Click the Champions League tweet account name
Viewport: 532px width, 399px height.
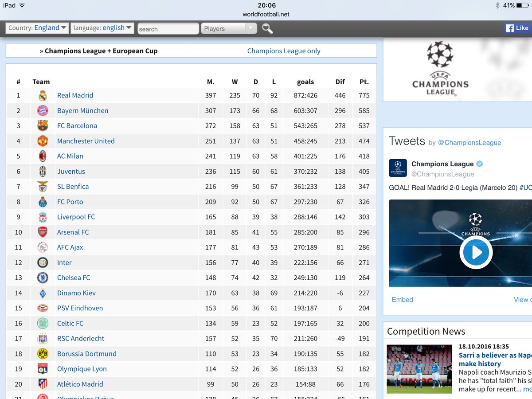point(442,164)
